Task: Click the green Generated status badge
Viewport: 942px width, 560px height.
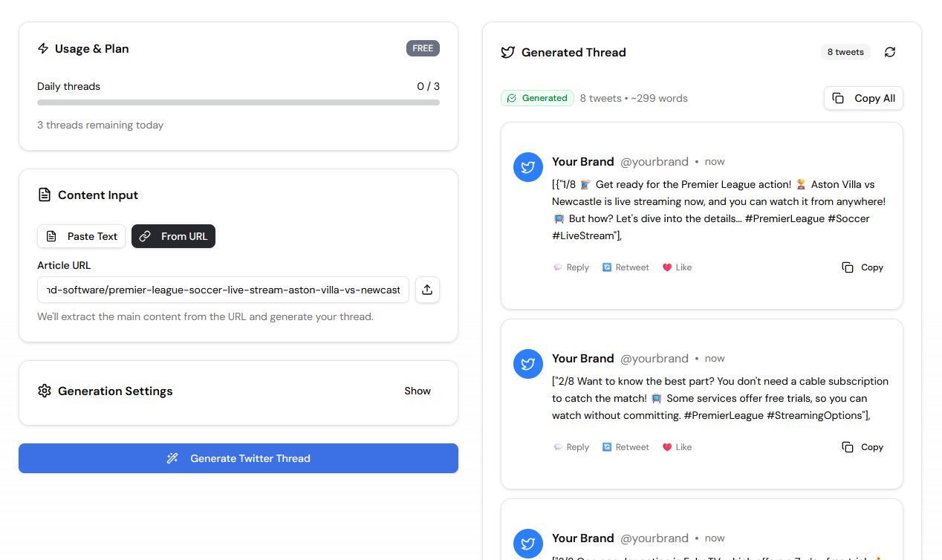Action: tap(537, 98)
